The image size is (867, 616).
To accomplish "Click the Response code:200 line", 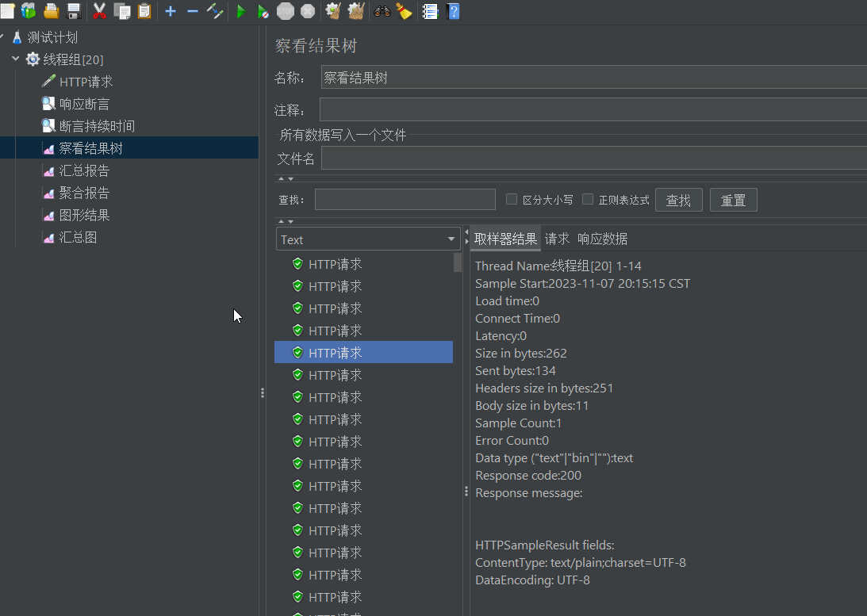I will pos(528,476).
